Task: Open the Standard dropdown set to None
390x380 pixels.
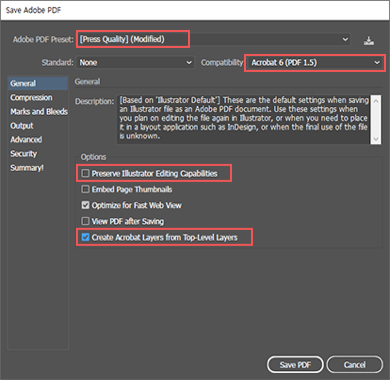Action: point(135,62)
